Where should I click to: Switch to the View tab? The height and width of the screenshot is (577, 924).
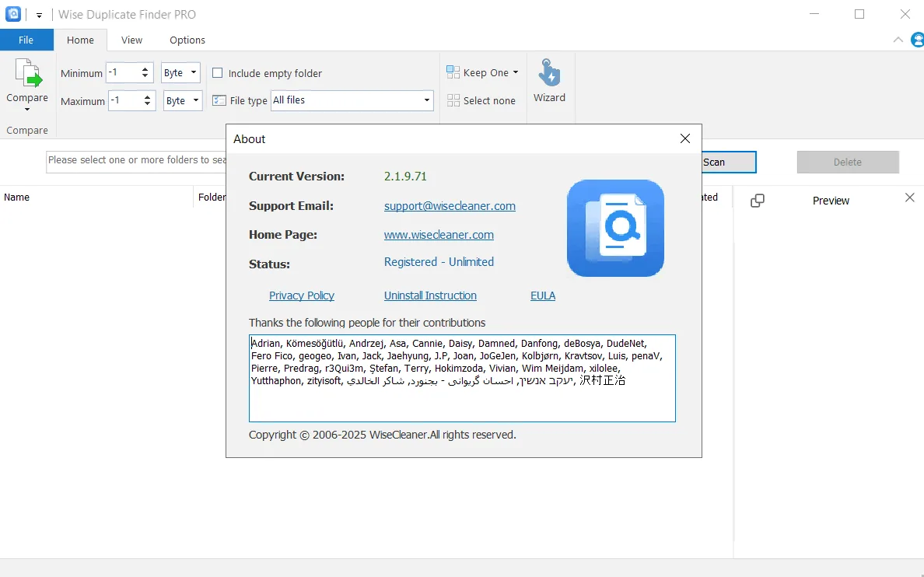131,40
